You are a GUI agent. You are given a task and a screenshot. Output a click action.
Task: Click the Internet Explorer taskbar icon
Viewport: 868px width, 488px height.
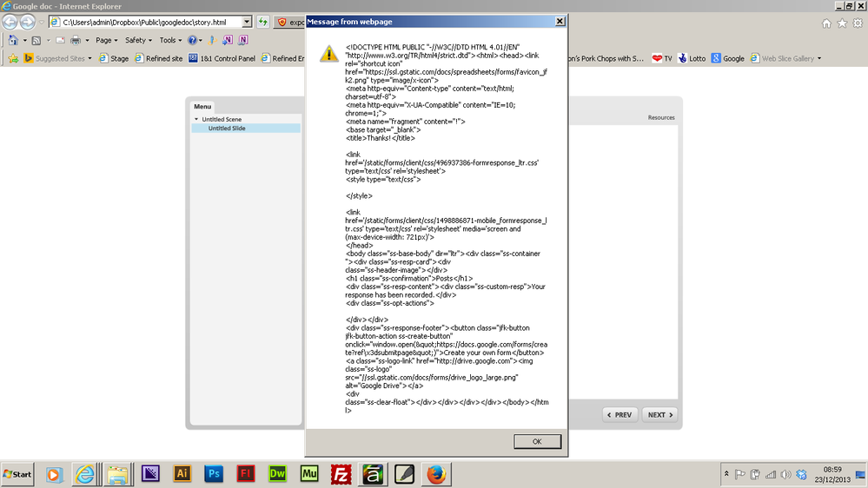(85, 474)
